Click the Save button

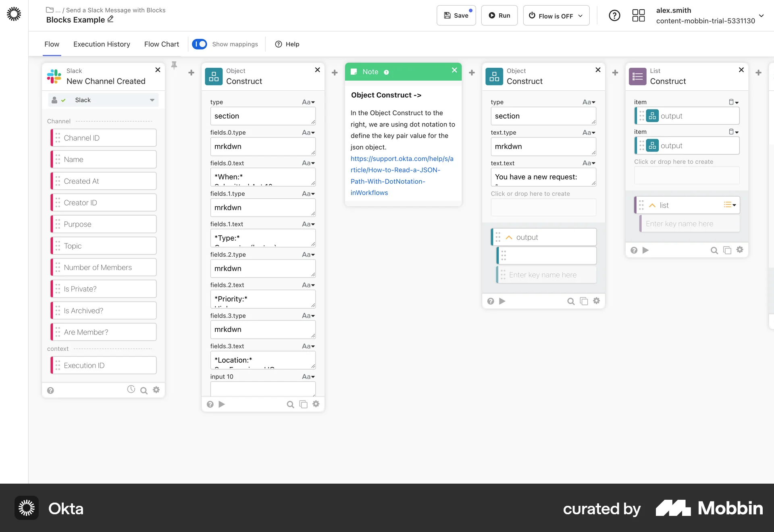point(456,15)
